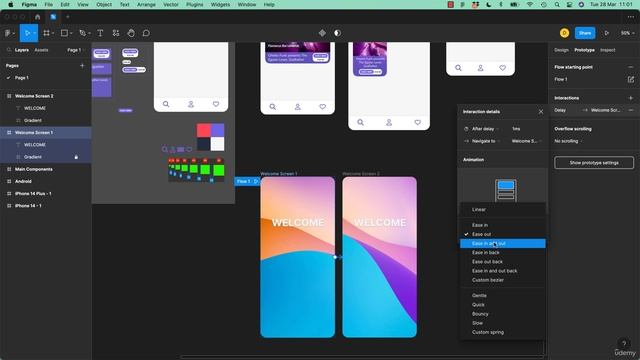Open the Vector menu
Screen dimensions: 640x360
click(x=171, y=4)
